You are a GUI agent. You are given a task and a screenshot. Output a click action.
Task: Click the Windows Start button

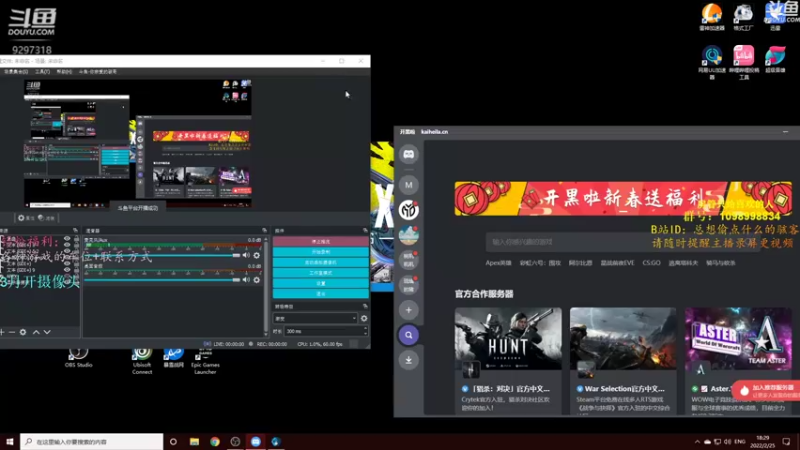10,441
